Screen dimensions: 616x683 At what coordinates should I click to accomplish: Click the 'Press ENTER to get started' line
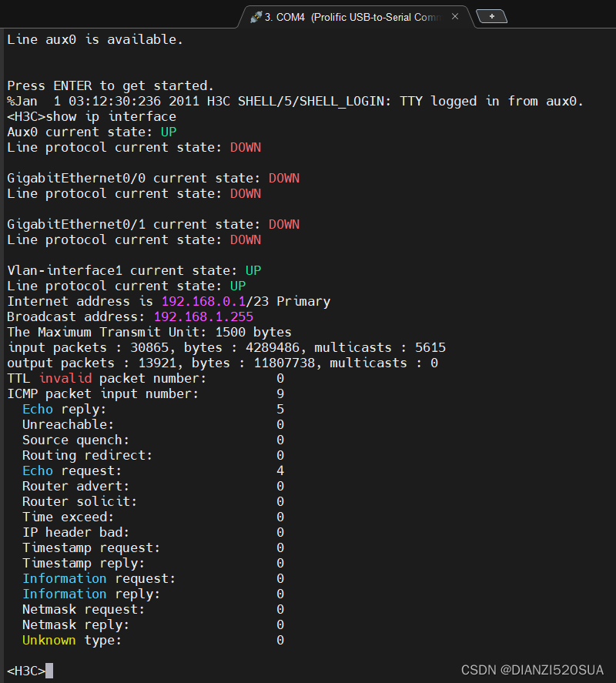click(x=110, y=85)
